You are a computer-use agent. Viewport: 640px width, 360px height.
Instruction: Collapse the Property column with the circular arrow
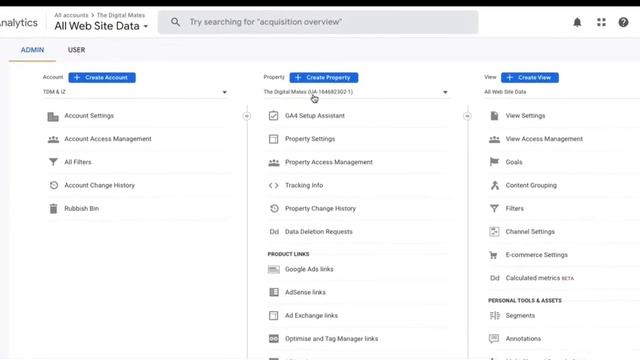(467, 116)
